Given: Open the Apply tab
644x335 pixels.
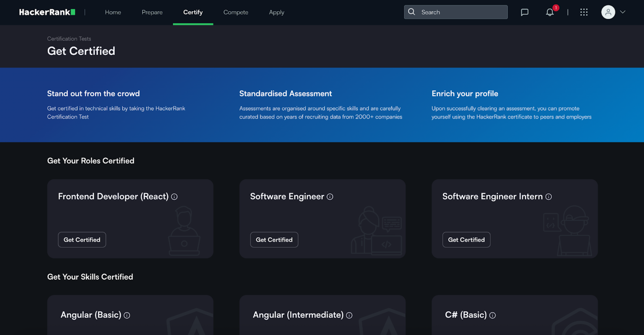Looking at the screenshot, I should click(277, 12).
